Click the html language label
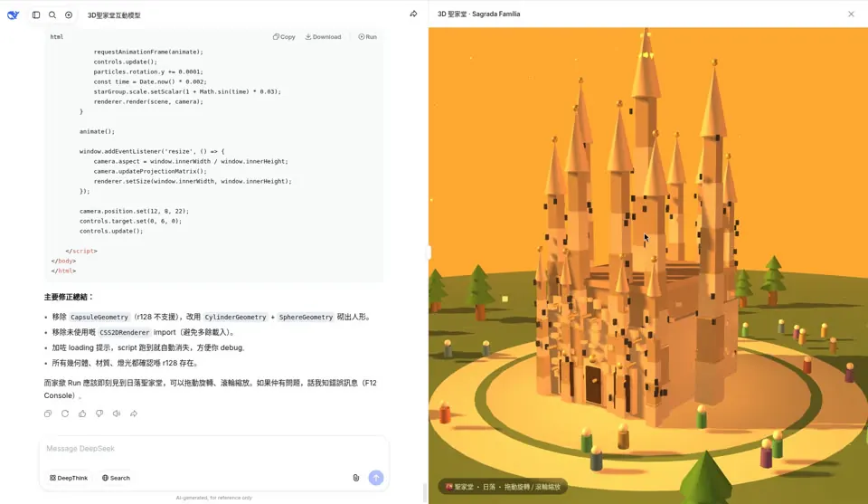Image resolution: width=868 pixels, height=504 pixels. pyautogui.click(x=56, y=37)
